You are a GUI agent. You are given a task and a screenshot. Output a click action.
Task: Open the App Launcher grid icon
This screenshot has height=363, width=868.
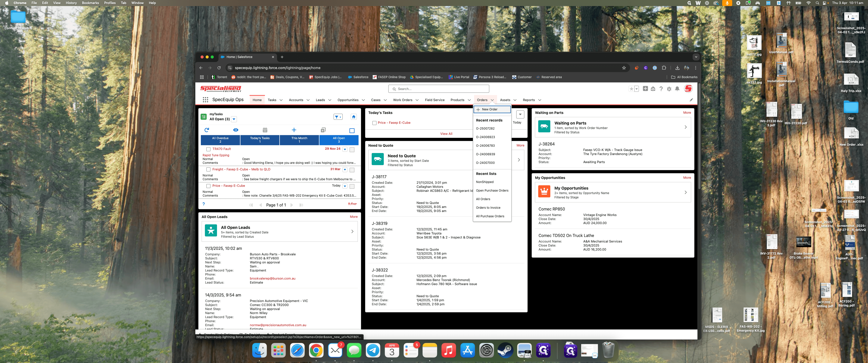(x=205, y=100)
